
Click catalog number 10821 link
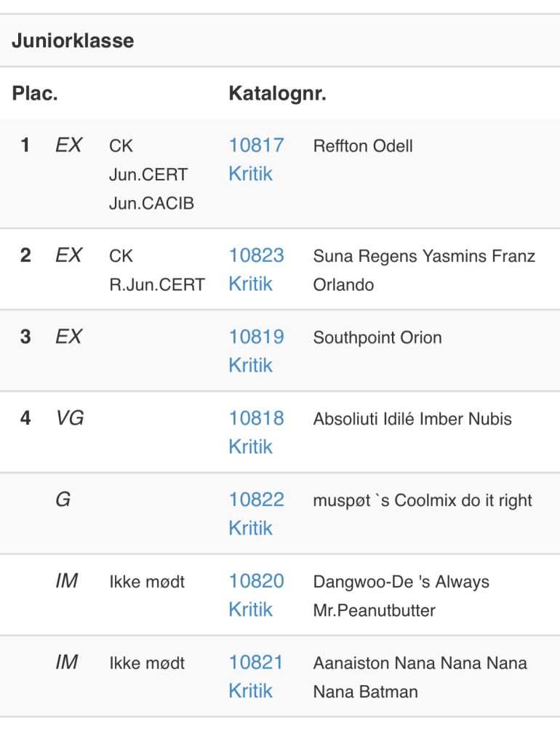[x=256, y=663]
